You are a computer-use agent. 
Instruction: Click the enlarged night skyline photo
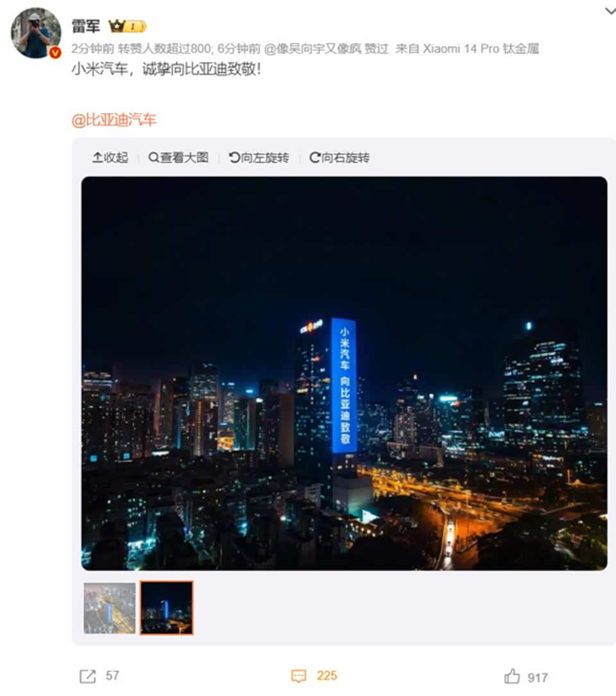344,373
